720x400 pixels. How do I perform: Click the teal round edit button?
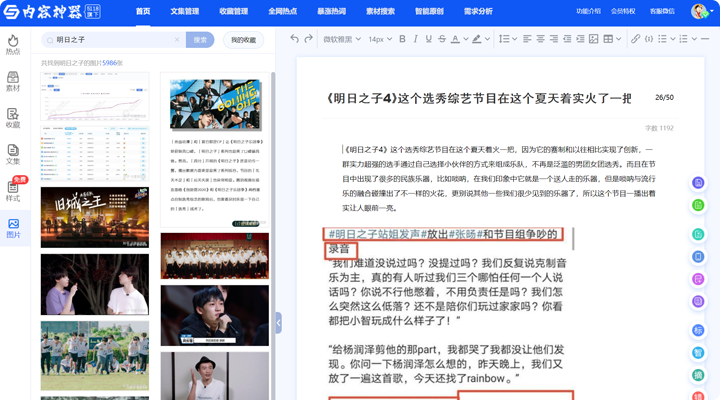(698, 234)
